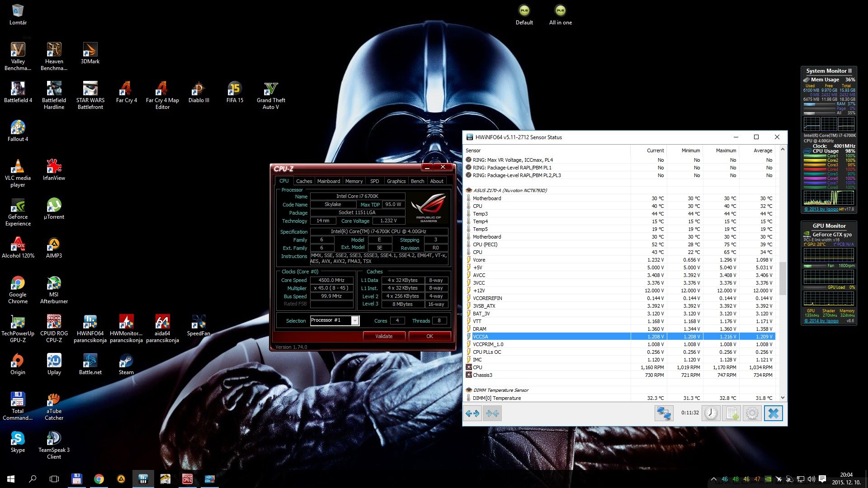Click the ROG CPU-Z taskbar button

click(187, 479)
